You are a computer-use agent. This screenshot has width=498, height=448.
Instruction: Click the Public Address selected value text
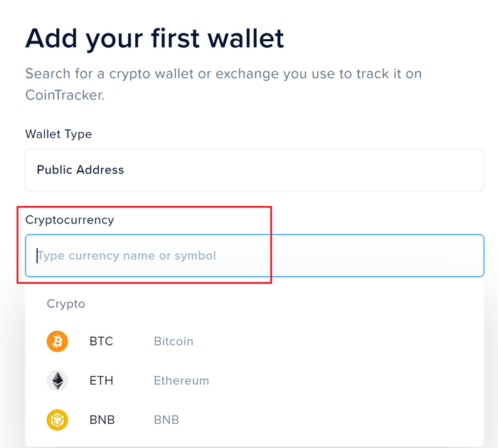[80, 170]
